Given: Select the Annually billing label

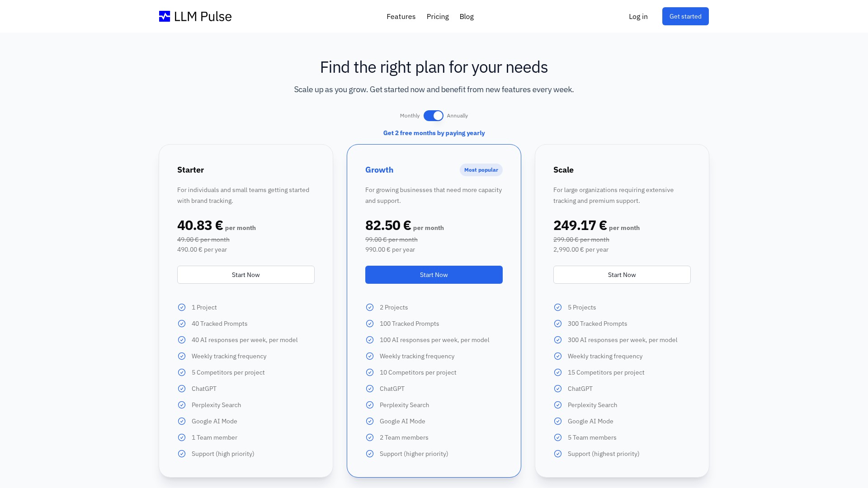Looking at the screenshot, I should (458, 116).
